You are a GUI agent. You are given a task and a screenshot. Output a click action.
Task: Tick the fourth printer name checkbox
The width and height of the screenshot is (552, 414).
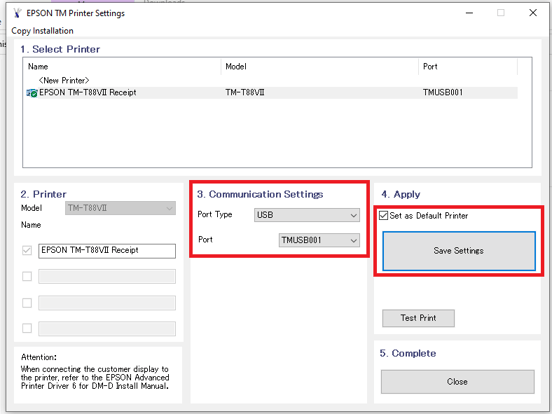coord(27,328)
